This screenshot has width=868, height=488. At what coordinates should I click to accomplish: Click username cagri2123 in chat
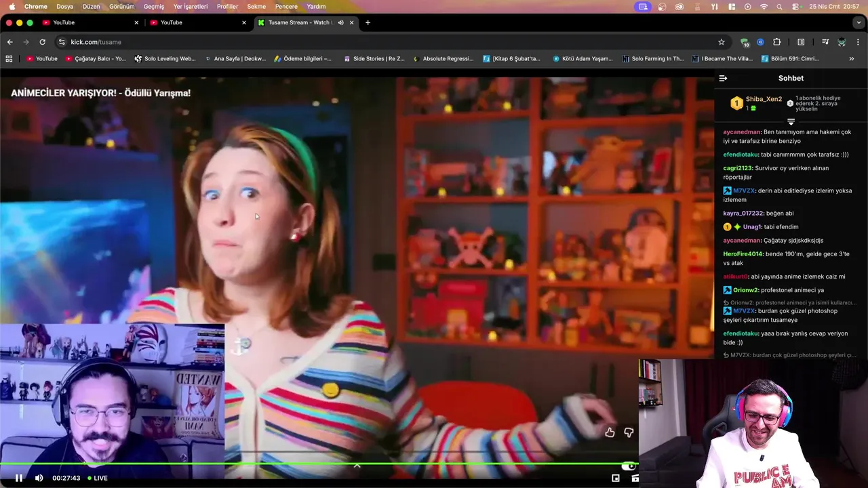click(737, 168)
